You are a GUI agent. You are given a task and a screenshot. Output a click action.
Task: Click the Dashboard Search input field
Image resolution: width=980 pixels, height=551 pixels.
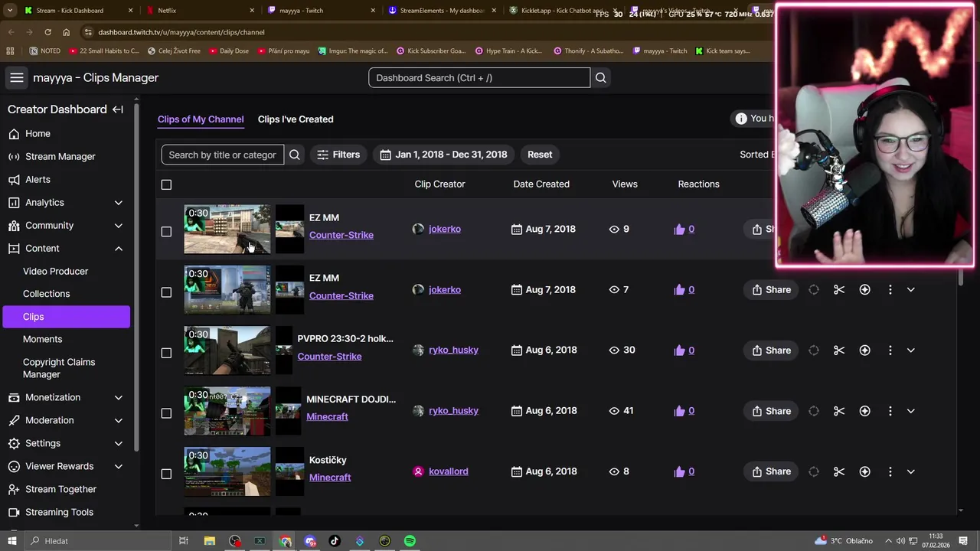click(x=479, y=77)
